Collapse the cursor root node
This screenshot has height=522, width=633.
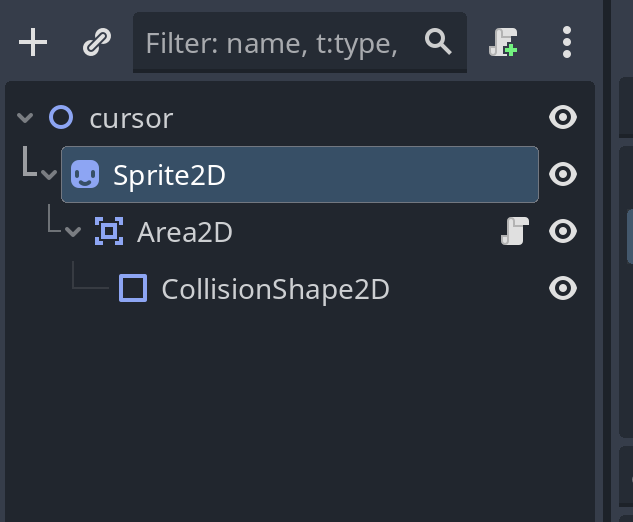tap(25, 118)
